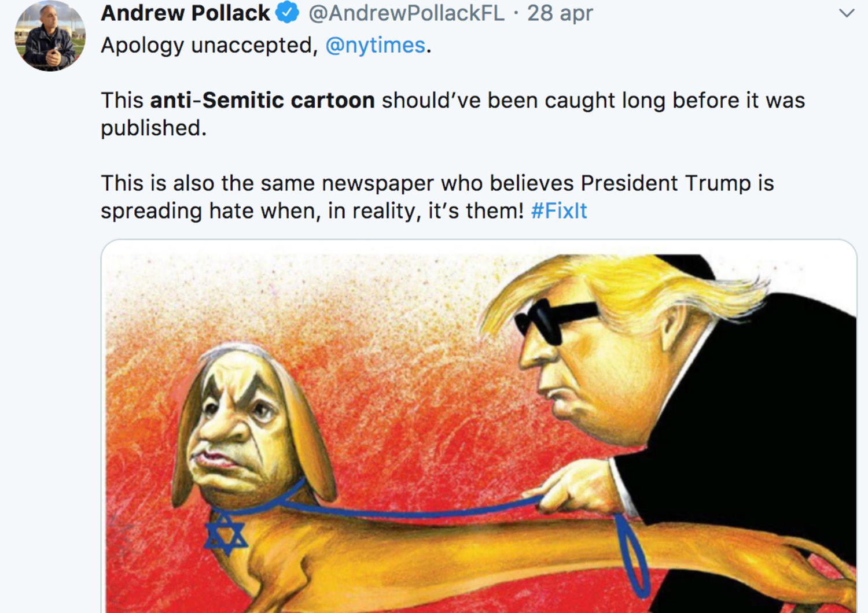The width and height of the screenshot is (868, 613).
Task: Open the @nytimes mention link
Action: [x=375, y=45]
